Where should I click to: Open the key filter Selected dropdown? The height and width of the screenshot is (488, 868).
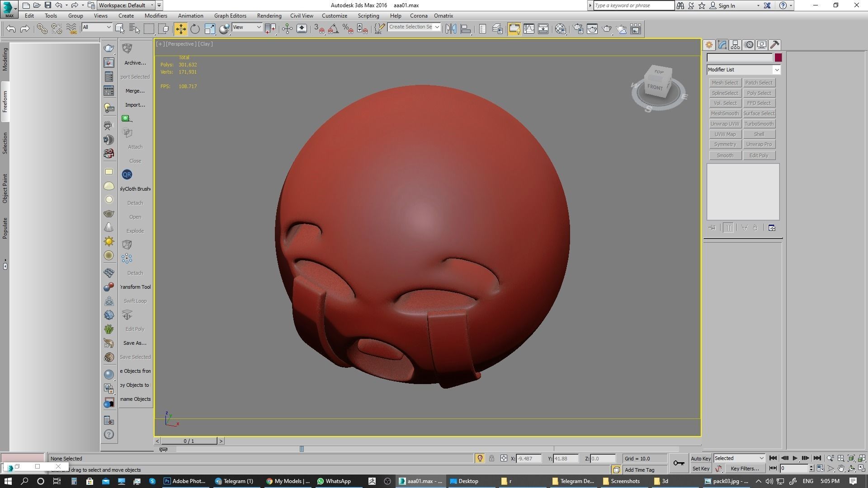click(739, 458)
